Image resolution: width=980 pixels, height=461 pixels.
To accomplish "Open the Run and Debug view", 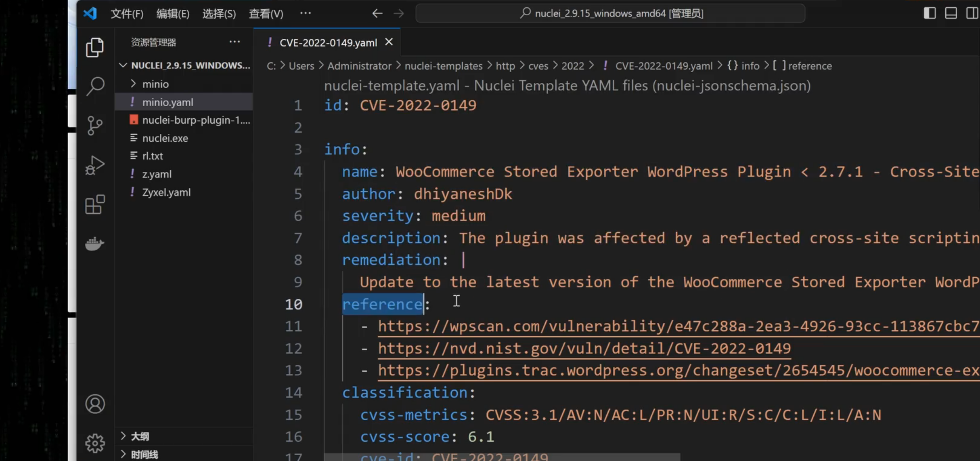I will tap(95, 165).
